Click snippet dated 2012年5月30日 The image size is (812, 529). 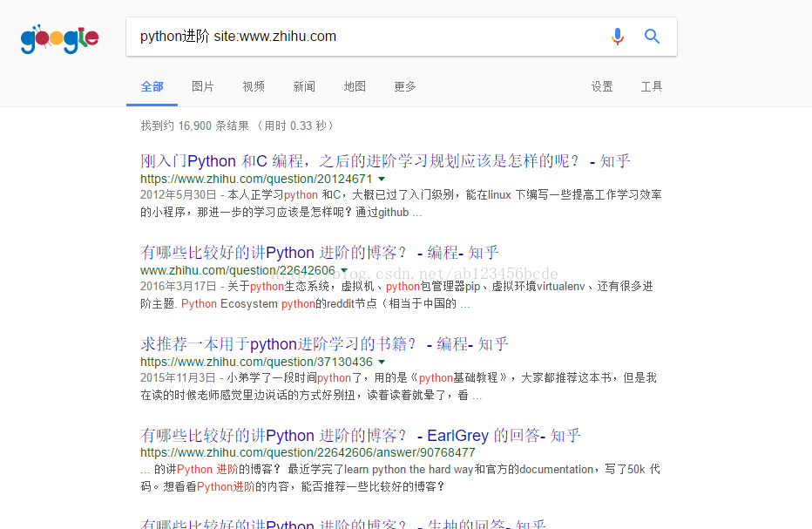pos(401,204)
